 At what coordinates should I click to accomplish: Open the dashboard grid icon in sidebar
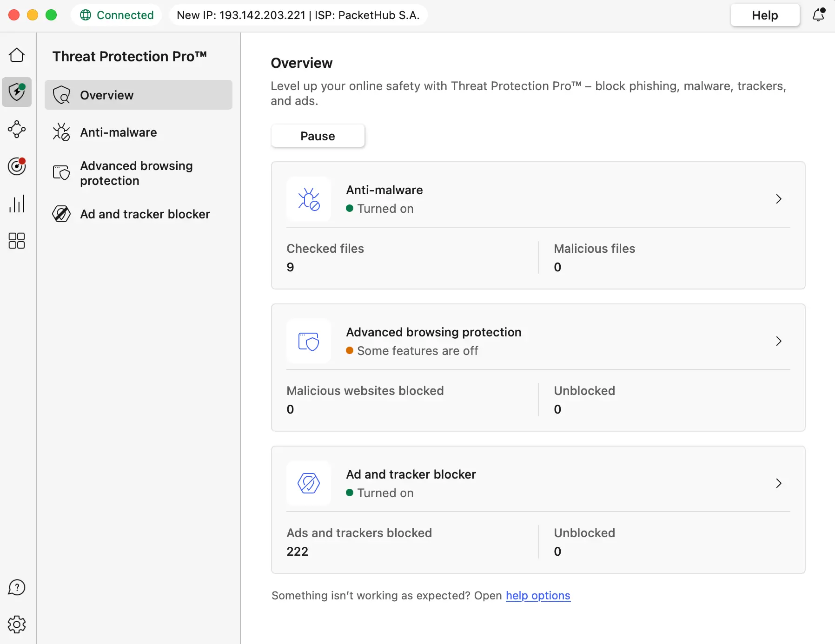click(17, 241)
